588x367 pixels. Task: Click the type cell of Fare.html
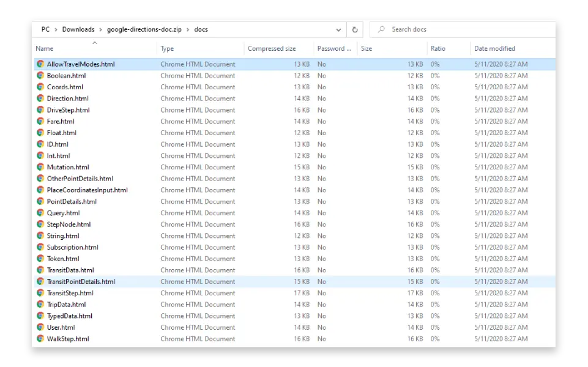198,121
